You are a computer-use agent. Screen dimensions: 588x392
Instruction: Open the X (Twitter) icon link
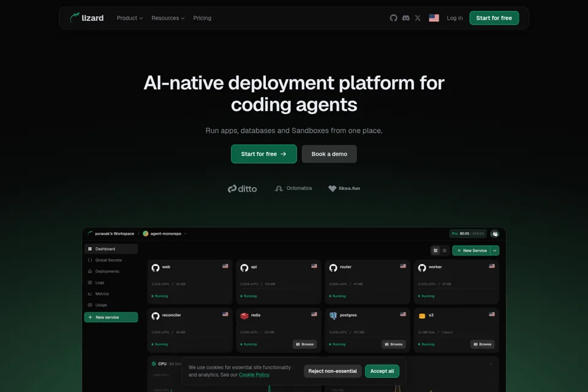(x=418, y=18)
